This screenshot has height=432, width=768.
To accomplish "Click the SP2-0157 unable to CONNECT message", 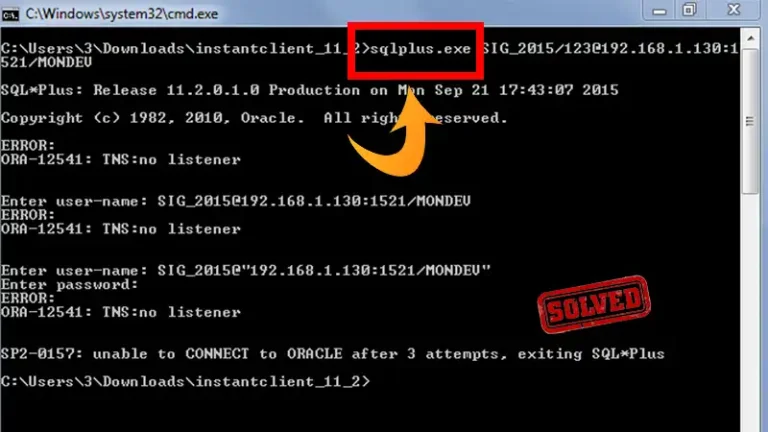I will click(333, 354).
